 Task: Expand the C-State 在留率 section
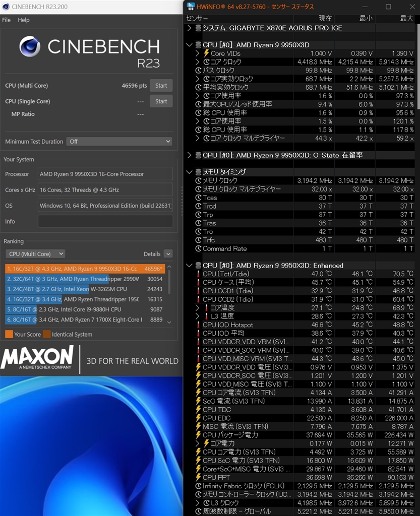coord(189,155)
